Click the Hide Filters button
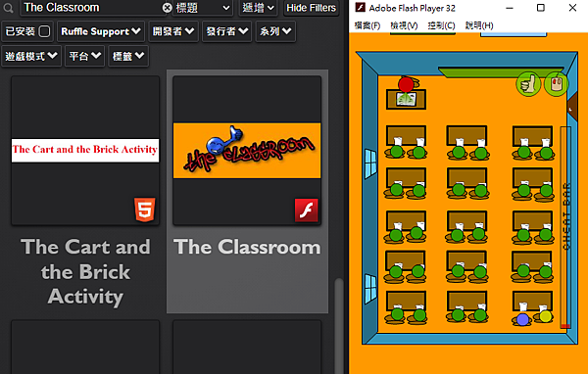Screen dimensions: 588x374 [312, 8]
